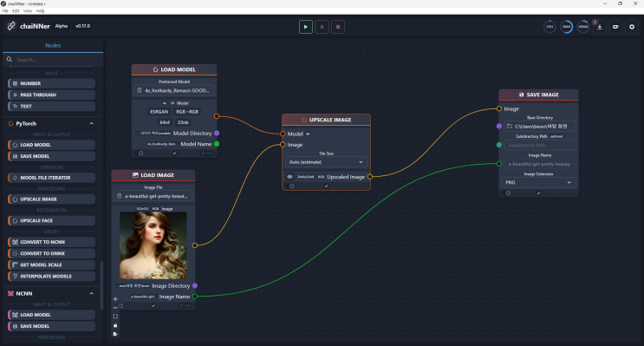Toggle the checkmark on Load Model node footer
The height and width of the screenshot is (346, 644).
pos(174,153)
